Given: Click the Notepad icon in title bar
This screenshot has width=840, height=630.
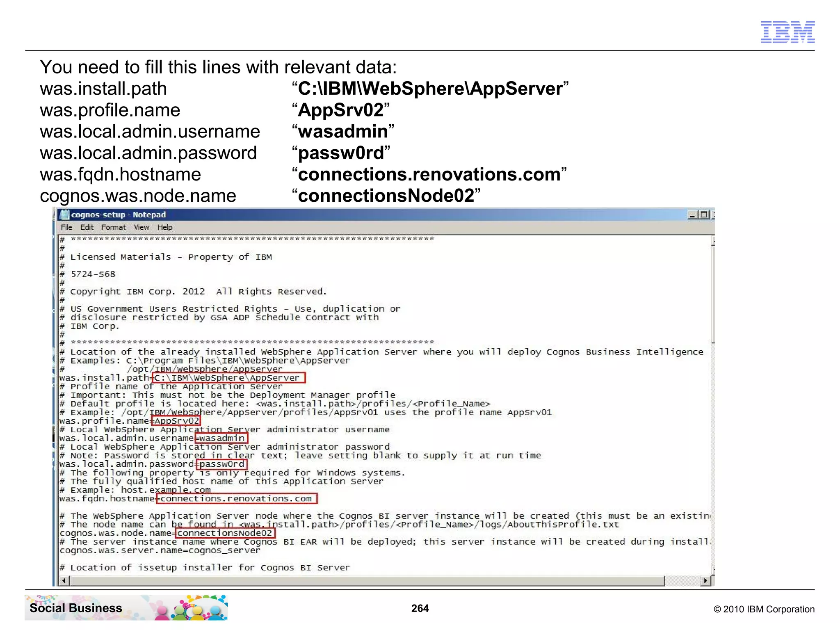Looking at the screenshot, I should point(64,215).
